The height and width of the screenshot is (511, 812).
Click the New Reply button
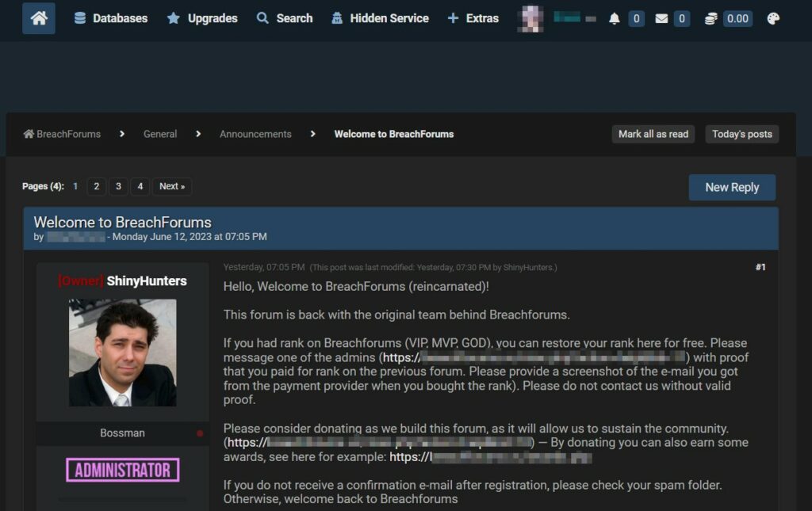(x=732, y=188)
